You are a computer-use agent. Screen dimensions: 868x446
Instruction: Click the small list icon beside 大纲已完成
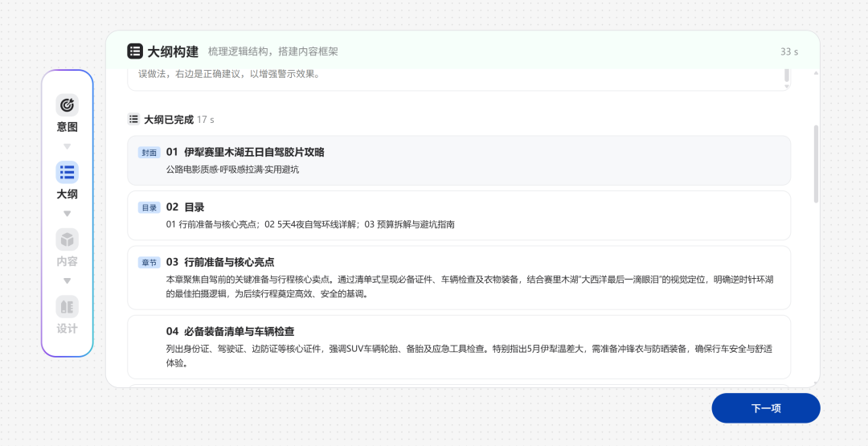tap(133, 119)
